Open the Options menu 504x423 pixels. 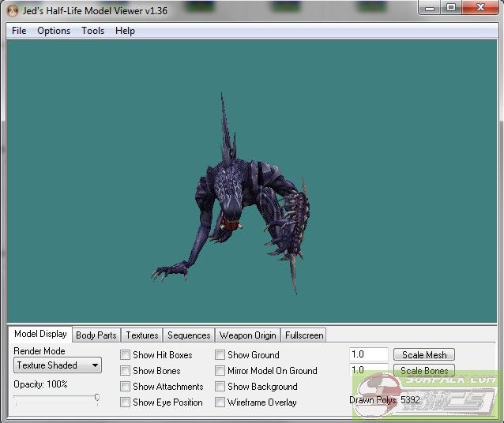(54, 31)
